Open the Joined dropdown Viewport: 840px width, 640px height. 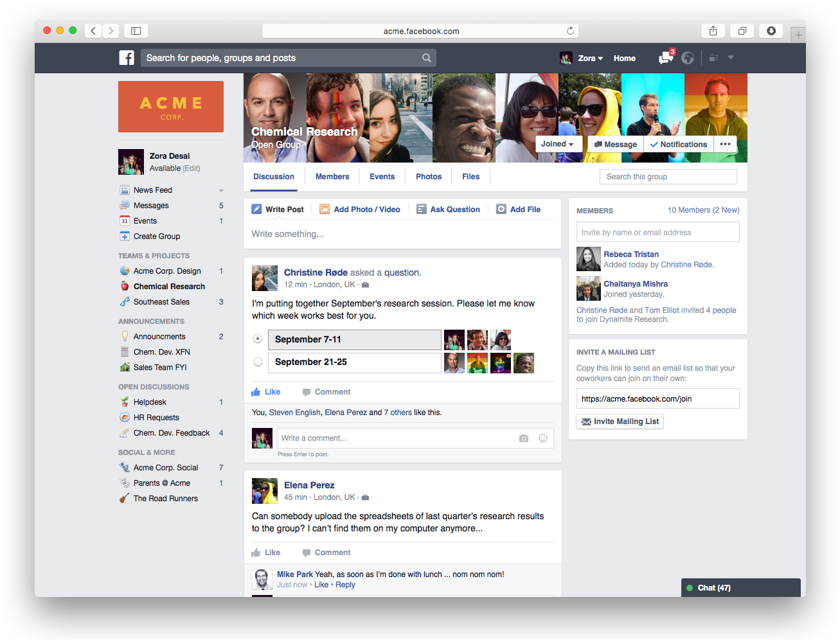click(557, 144)
